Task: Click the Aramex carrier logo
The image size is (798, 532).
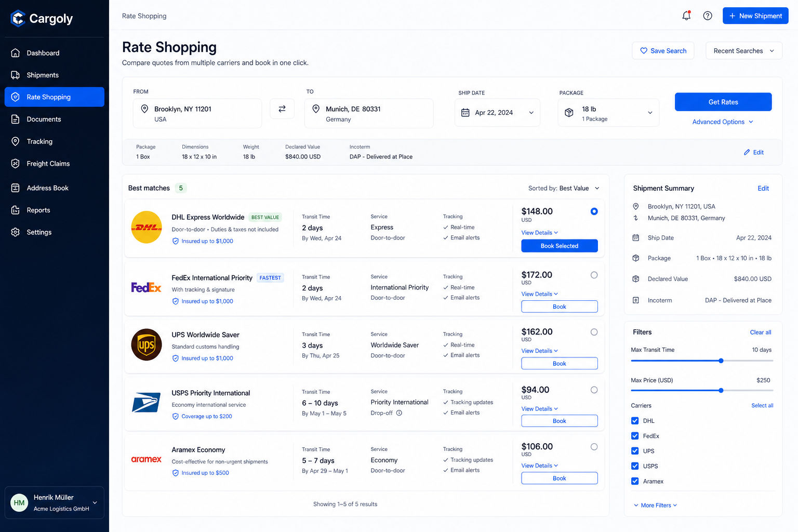Action: (146, 459)
